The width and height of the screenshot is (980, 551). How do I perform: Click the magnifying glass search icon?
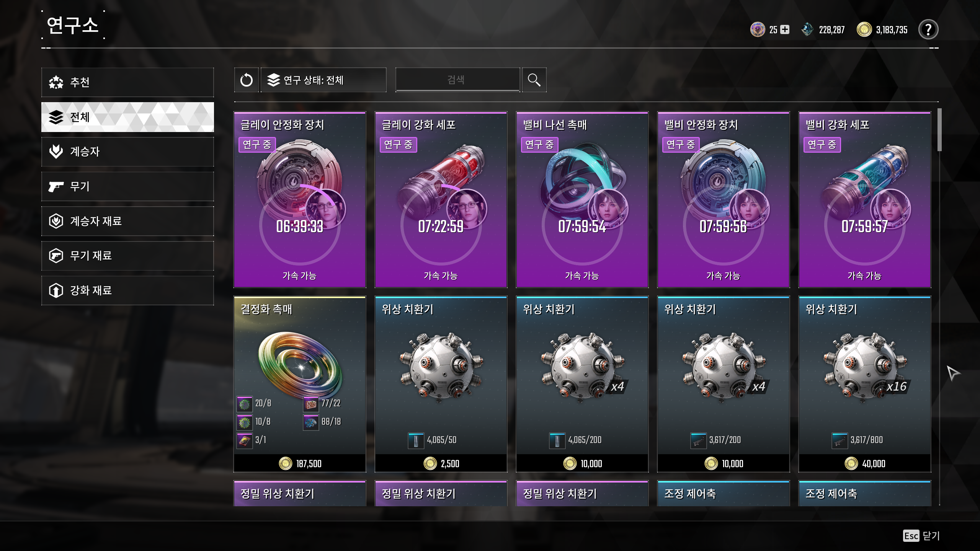534,80
